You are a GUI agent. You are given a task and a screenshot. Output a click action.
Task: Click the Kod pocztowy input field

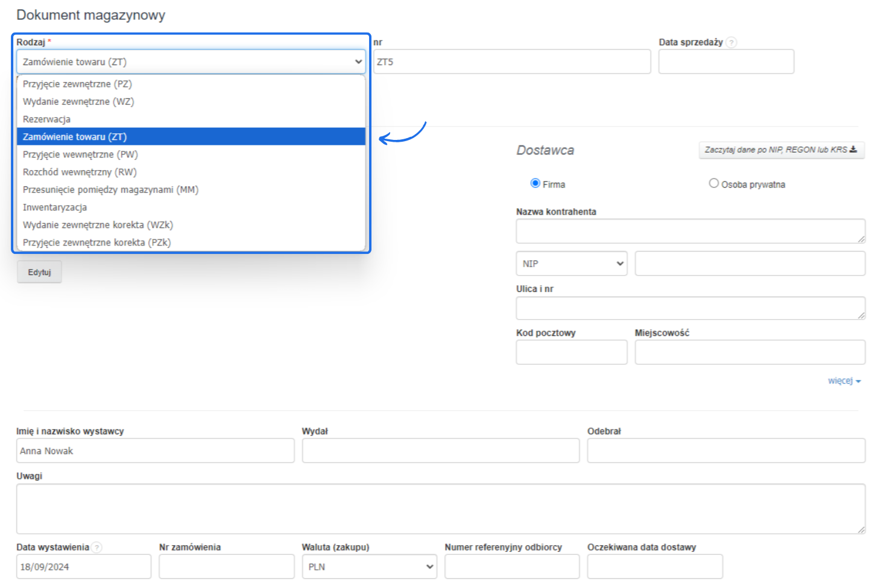point(571,352)
